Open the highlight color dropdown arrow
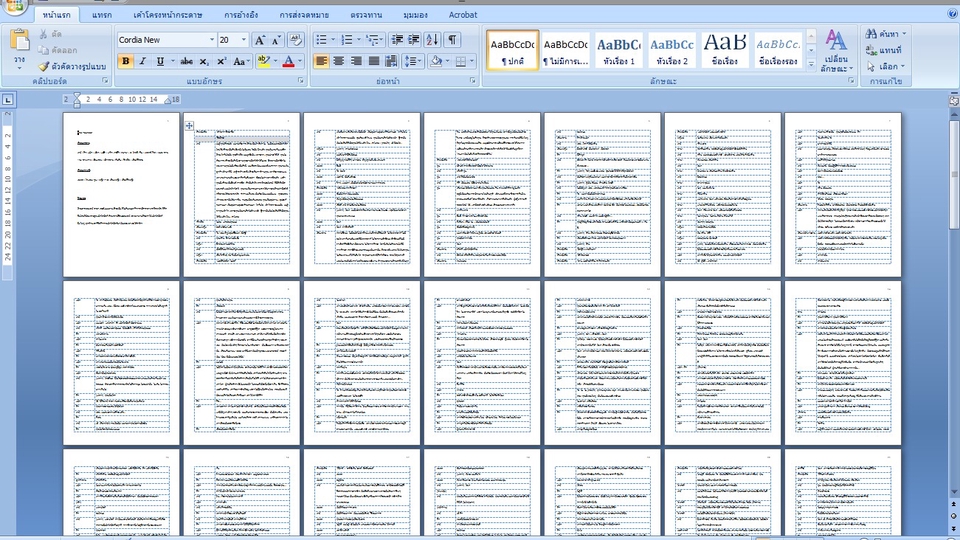 tap(275, 61)
